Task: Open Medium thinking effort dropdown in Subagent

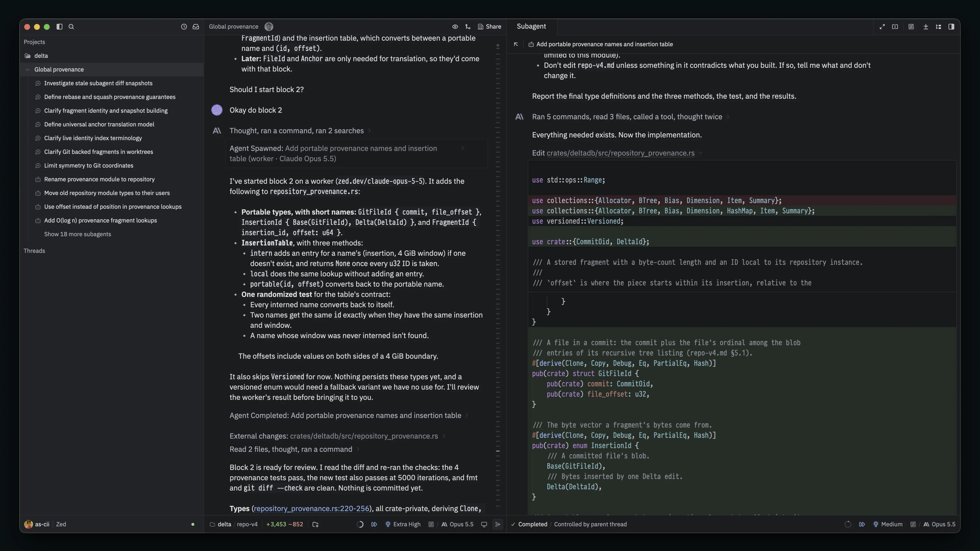Action: (888, 524)
